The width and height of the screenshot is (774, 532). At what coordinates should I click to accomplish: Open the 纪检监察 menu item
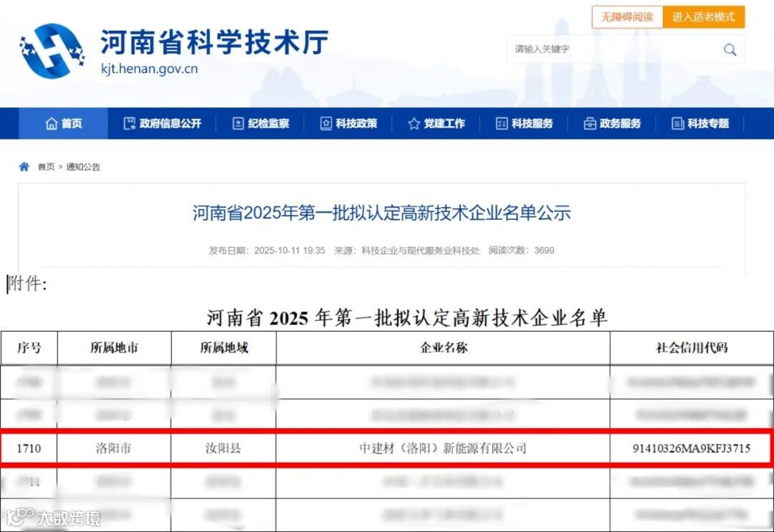tap(261, 123)
